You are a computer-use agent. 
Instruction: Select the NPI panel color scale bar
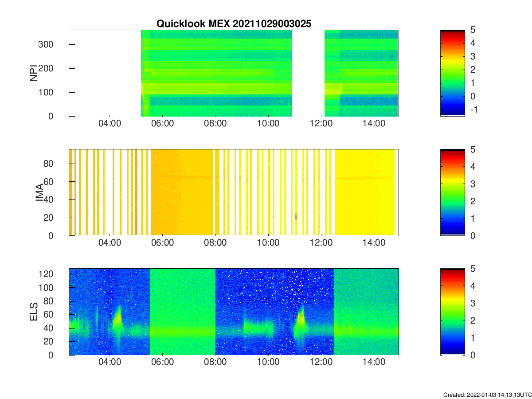coord(453,73)
